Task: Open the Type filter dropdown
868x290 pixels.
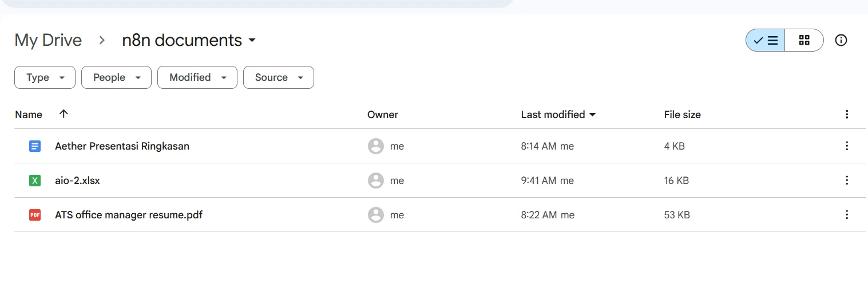Action: tap(45, 77)
